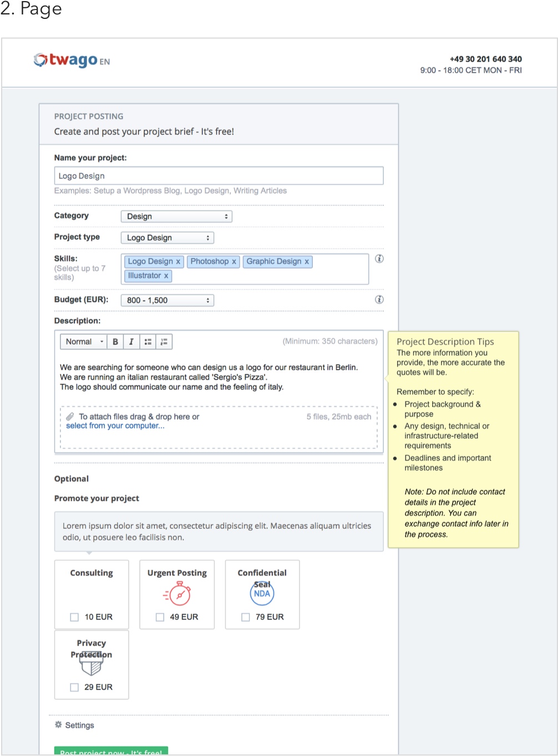Enable the Consulting 10 EUR option
Image resolution: width=558 pixels, height=756 pixels.
pyautogui.click(x=74, y=617)
